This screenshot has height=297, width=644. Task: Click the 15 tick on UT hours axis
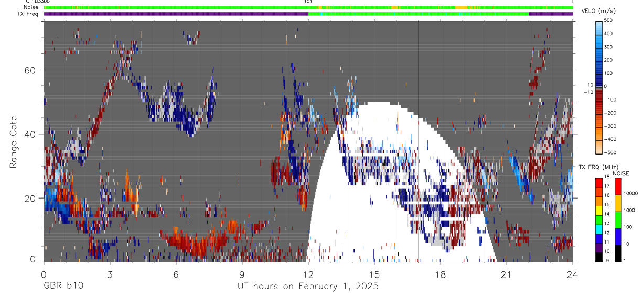pos(374,274)
